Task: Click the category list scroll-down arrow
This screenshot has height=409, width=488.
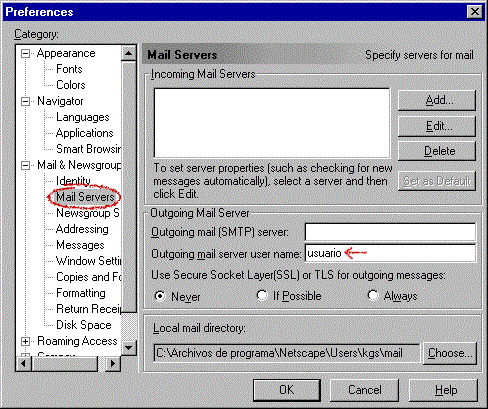Action: (129, 348)
